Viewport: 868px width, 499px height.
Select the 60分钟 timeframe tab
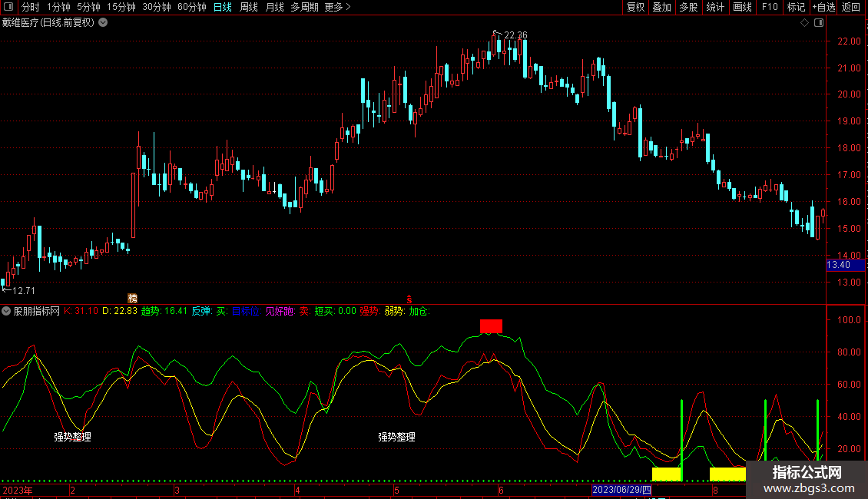[x=191, y=8]
